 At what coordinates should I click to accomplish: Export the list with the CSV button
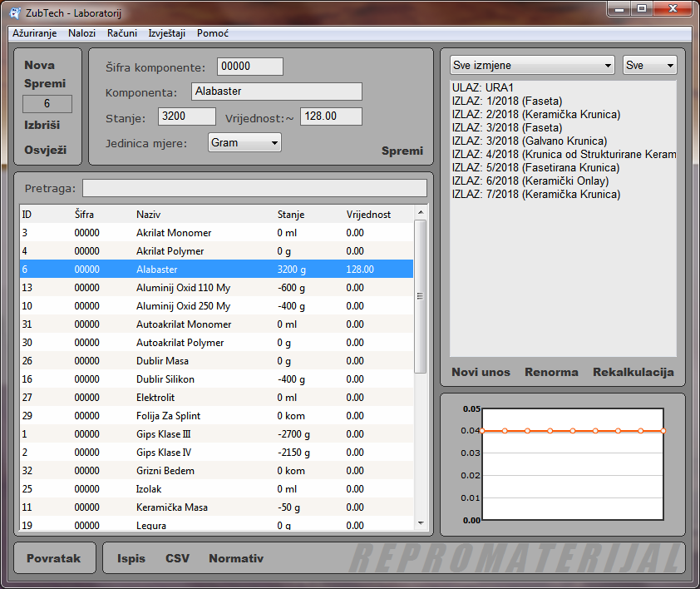click(176, 558)
